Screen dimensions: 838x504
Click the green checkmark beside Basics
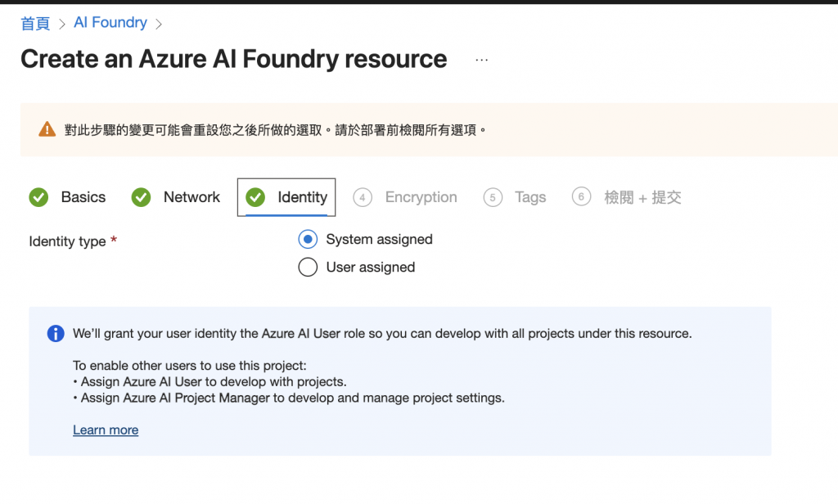(x=38, y=197)
